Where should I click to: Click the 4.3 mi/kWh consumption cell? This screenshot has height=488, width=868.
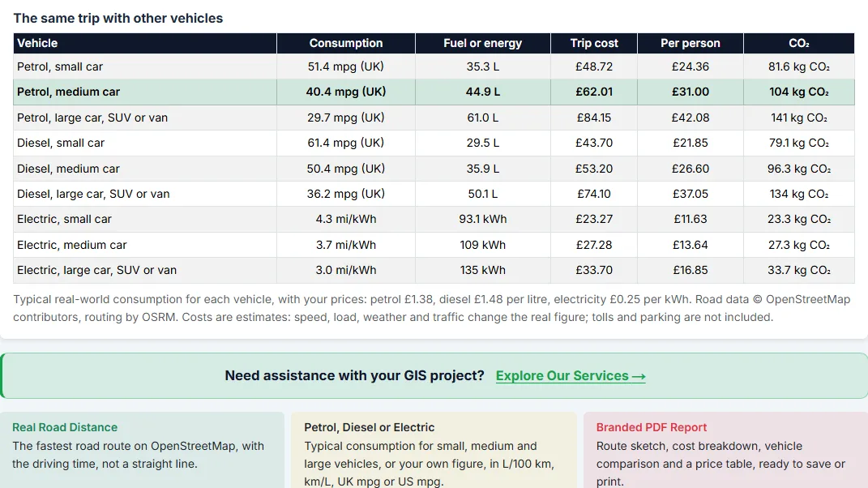pos(346,219)
